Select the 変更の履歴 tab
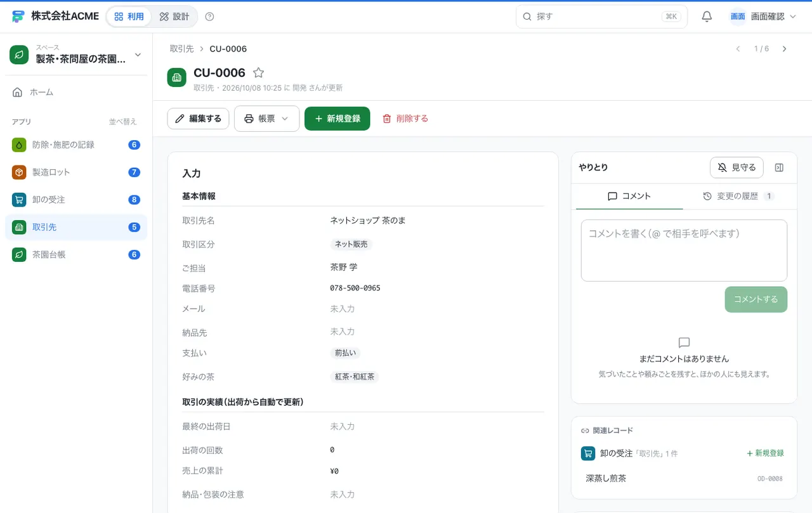Screen dimensions: 812x513 click(x=738, y=196)
